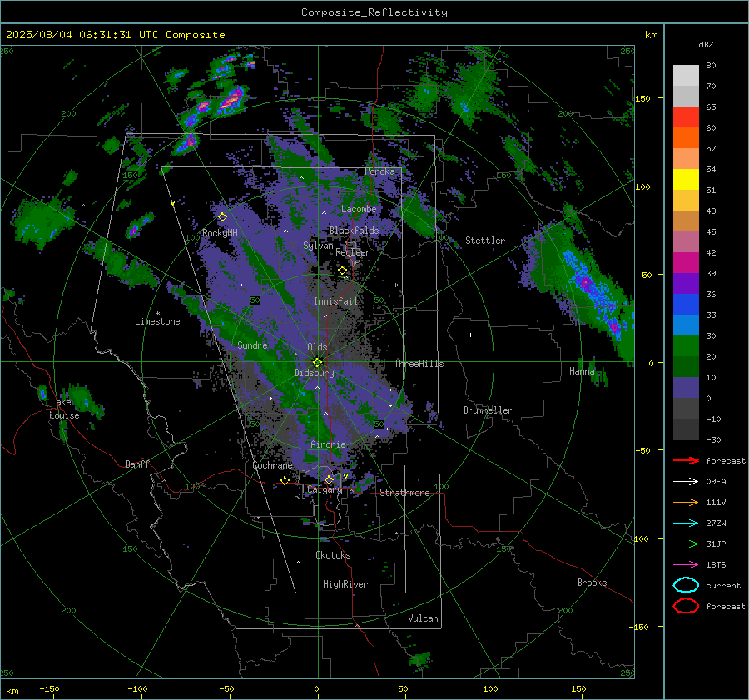Click the Didsbury city label

coord(315,373)
